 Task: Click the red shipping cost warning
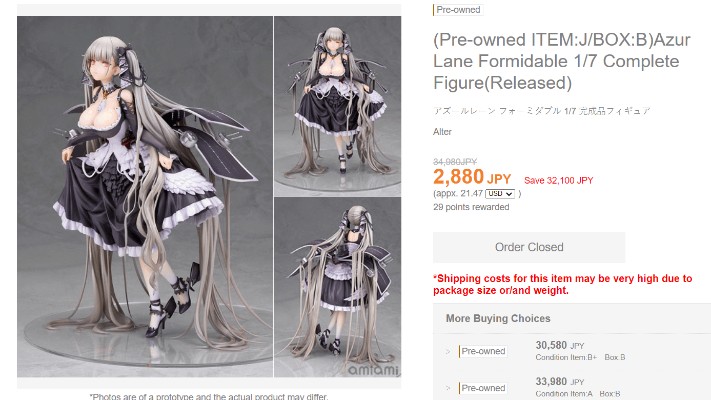(x=562, y=284)
